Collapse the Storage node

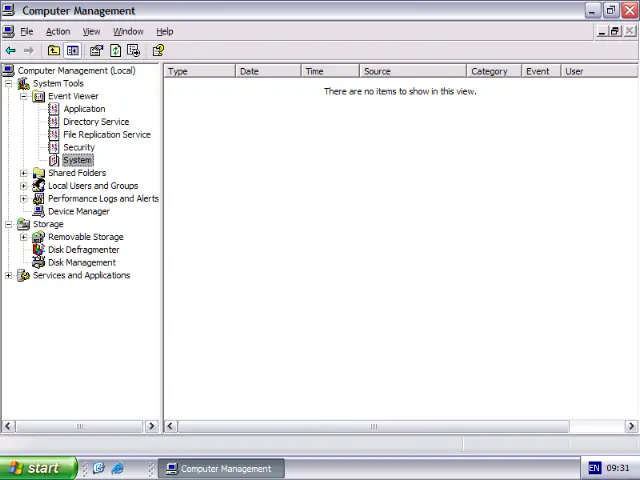tap(9, 224)
